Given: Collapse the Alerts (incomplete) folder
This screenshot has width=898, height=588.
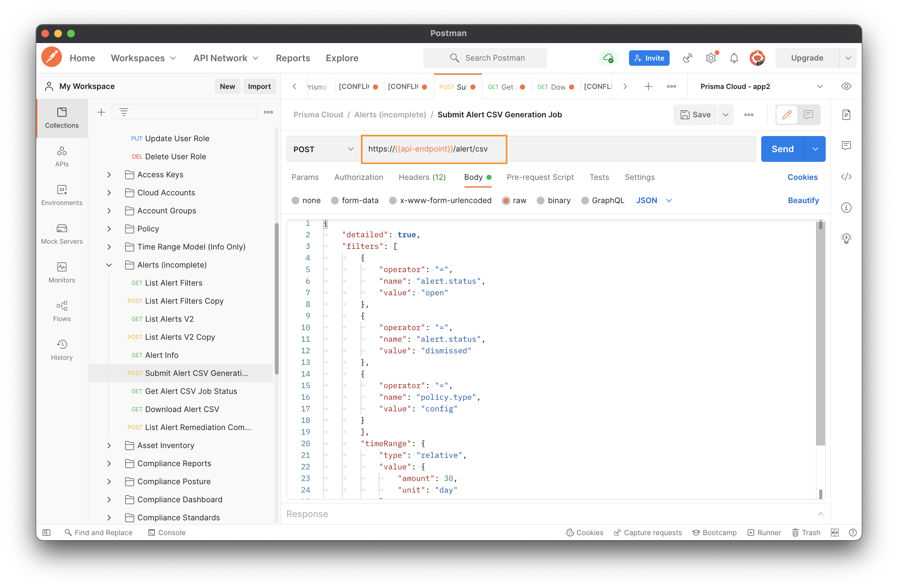Looking at the screenshot, I should point(109,265).
